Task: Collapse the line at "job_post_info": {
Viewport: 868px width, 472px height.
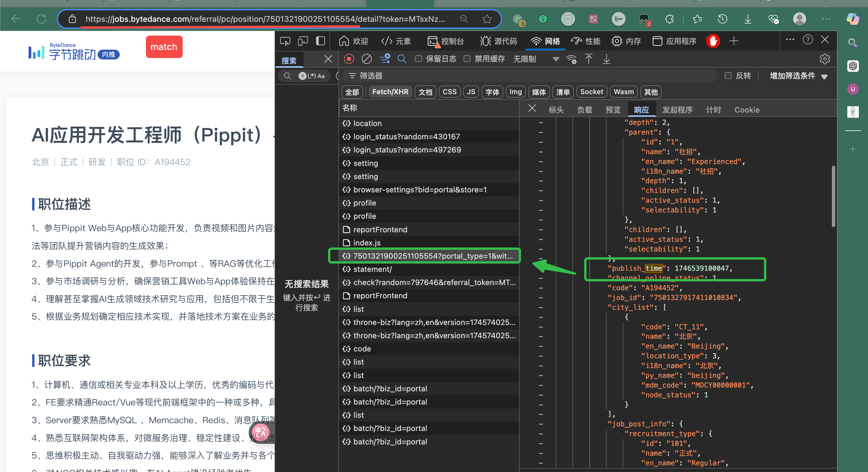Action: coord(541,424)
